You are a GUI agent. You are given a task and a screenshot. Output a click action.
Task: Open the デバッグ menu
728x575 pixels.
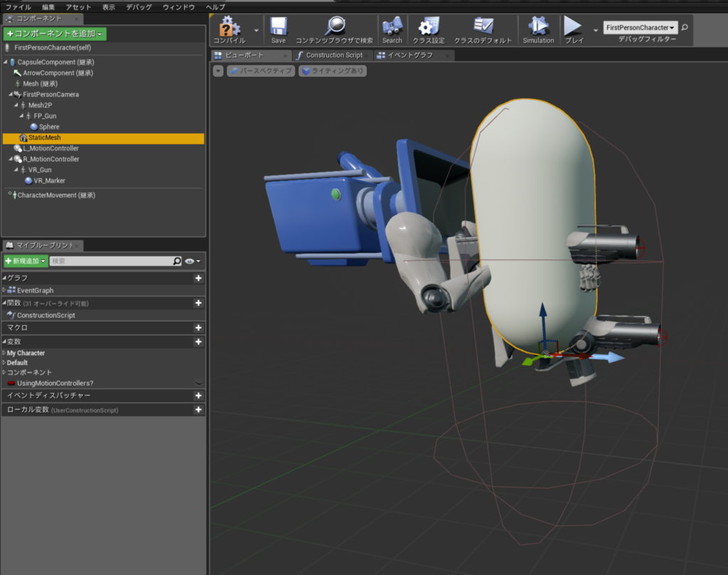click(x=139, y=6)
